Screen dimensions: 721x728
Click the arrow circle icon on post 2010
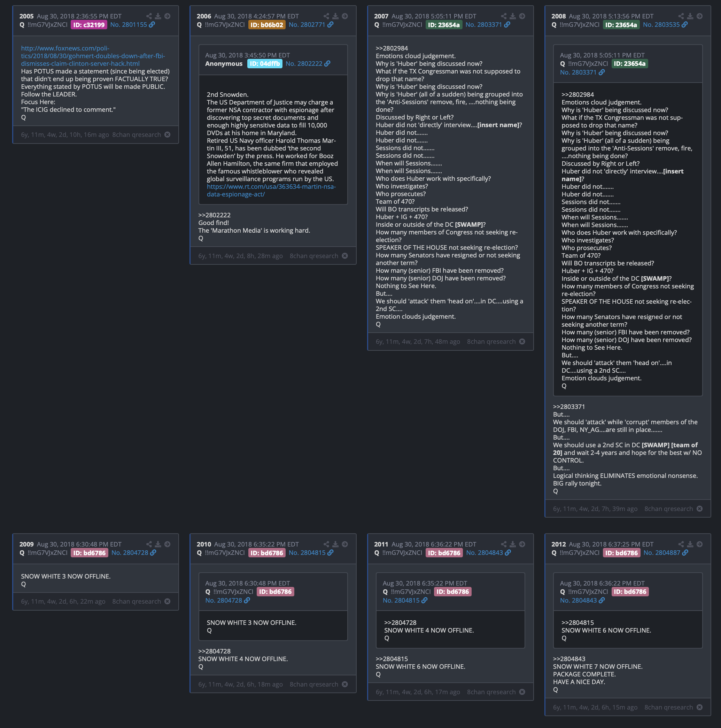click(345, 544)
